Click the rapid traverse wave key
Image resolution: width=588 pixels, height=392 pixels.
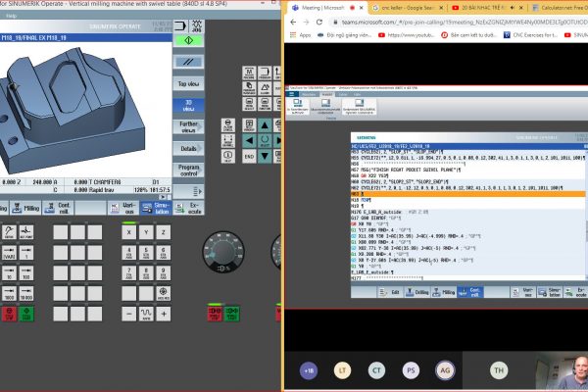146,313
